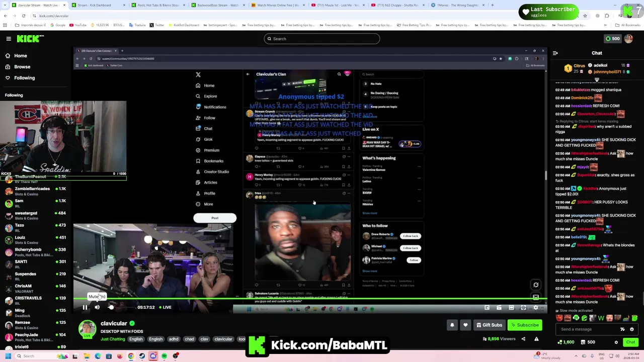Image resolution: width=644 pixels, height=362 pixels.
Task: Open the emote picker smiley icon
Action: [632, 329]
